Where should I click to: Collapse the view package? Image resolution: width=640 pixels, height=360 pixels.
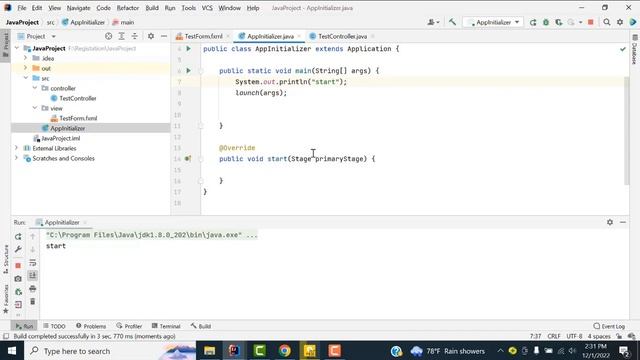coord(35,108)
